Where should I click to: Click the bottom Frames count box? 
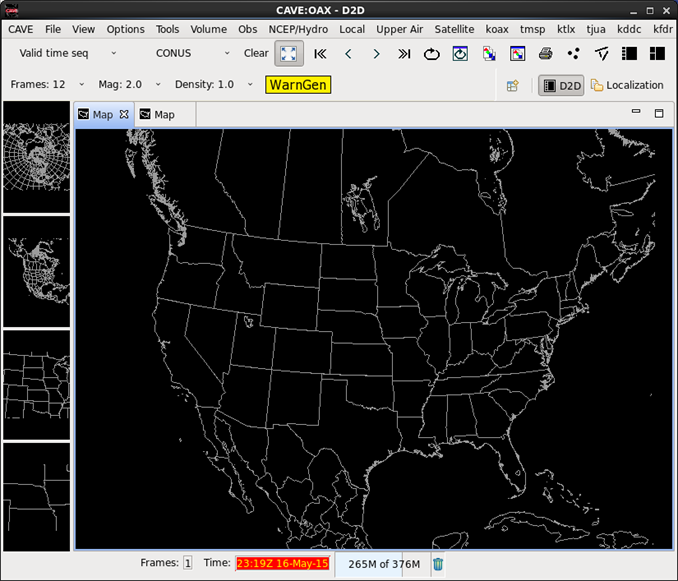[188, 563]
